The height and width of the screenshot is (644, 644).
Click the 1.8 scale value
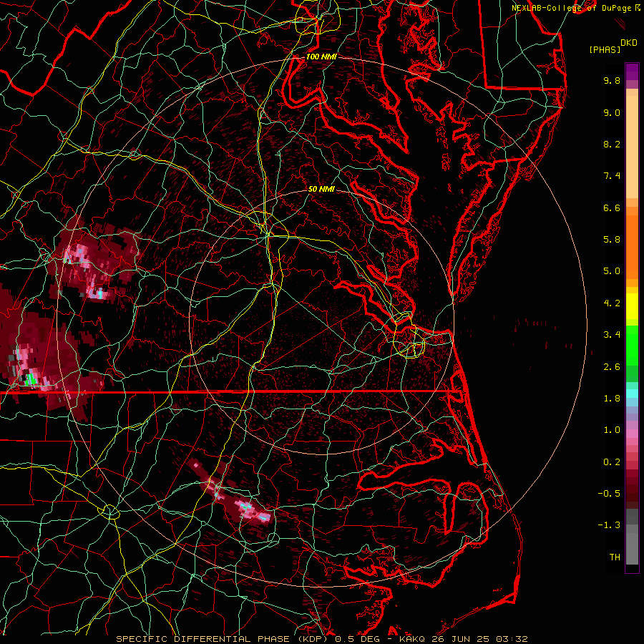point(612,399)
